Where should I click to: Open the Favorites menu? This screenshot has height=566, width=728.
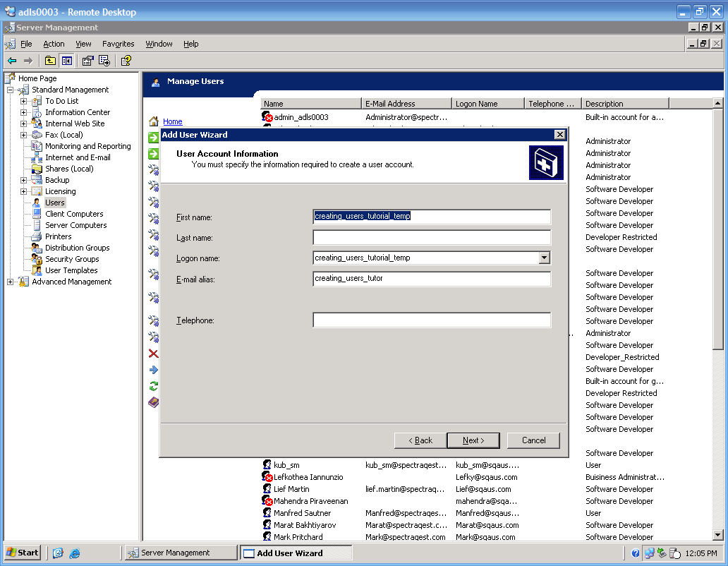(118, 44)
